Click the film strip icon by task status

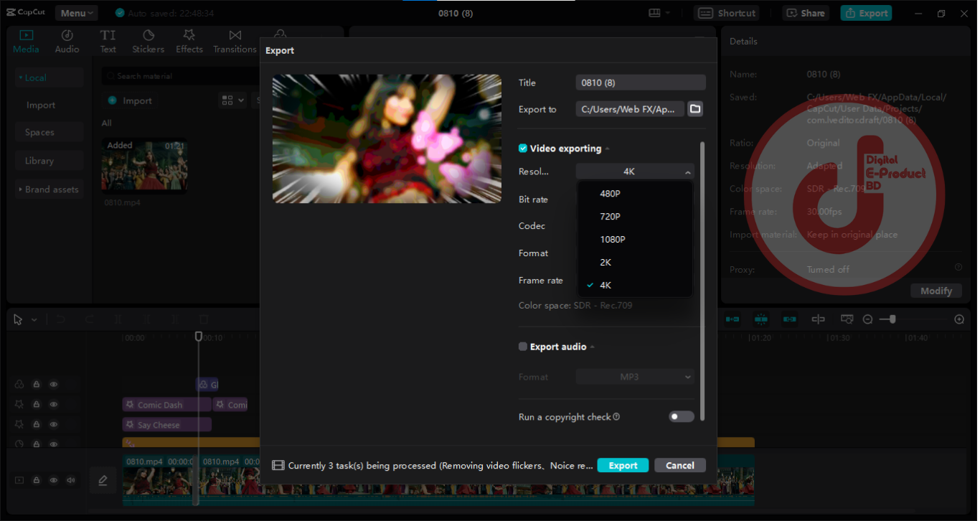coord(278,466)
